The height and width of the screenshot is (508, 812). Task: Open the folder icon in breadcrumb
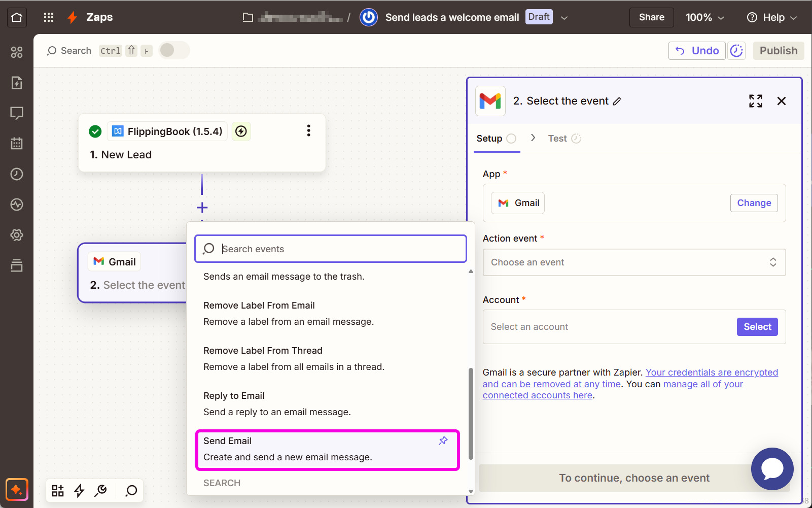point(248,17)
